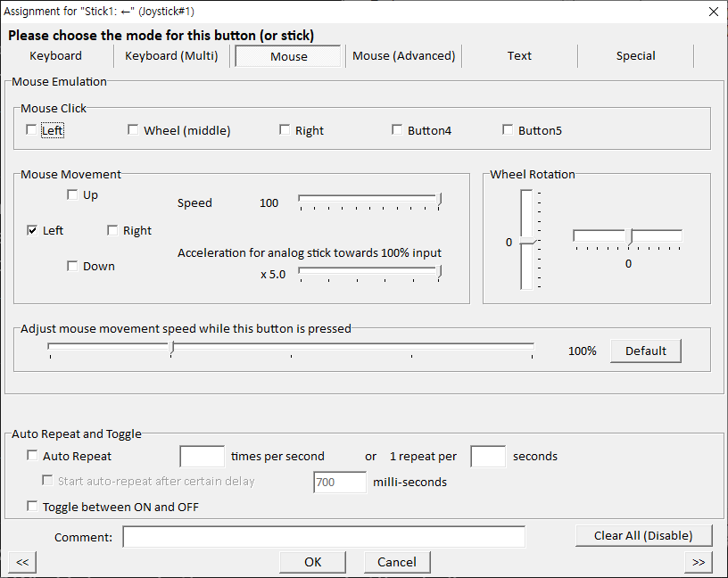Adjust movement speed while pressed slider
Screen dimensions: 728x578
[x=291, y=349]
